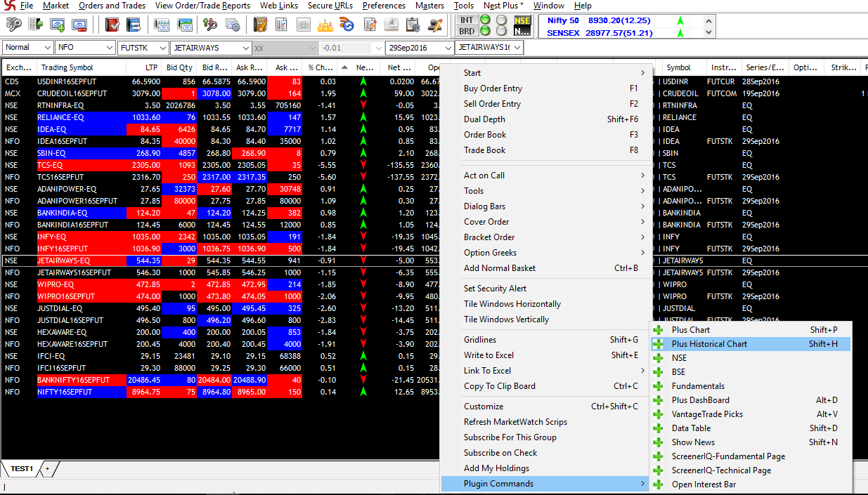
Task: Click the orange feed refresh icon
Action: [346, 25]
